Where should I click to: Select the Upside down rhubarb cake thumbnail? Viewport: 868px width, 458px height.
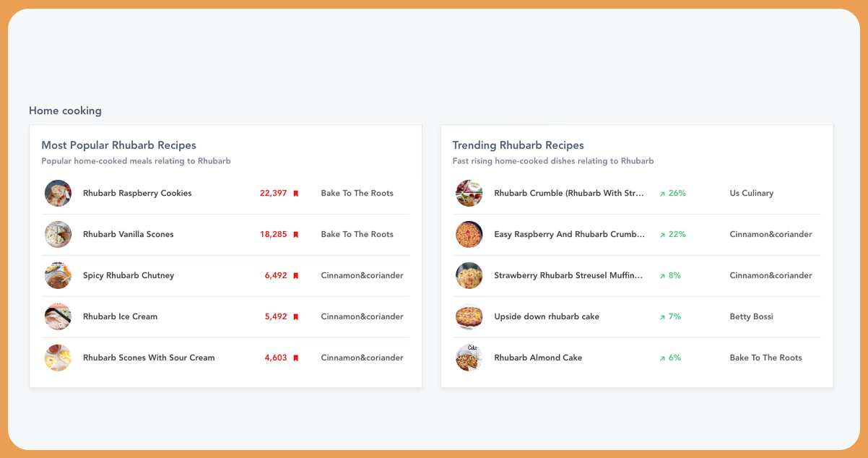[469, 316]
